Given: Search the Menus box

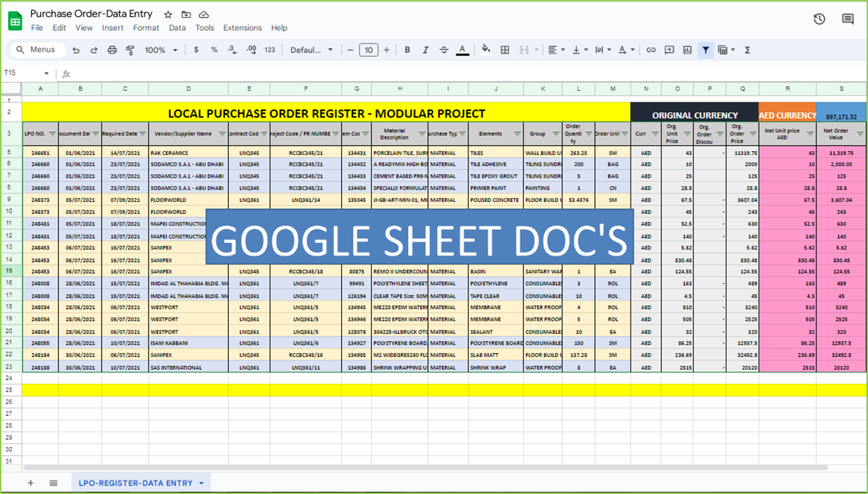Looking at the screenshot, I should 37,50.
